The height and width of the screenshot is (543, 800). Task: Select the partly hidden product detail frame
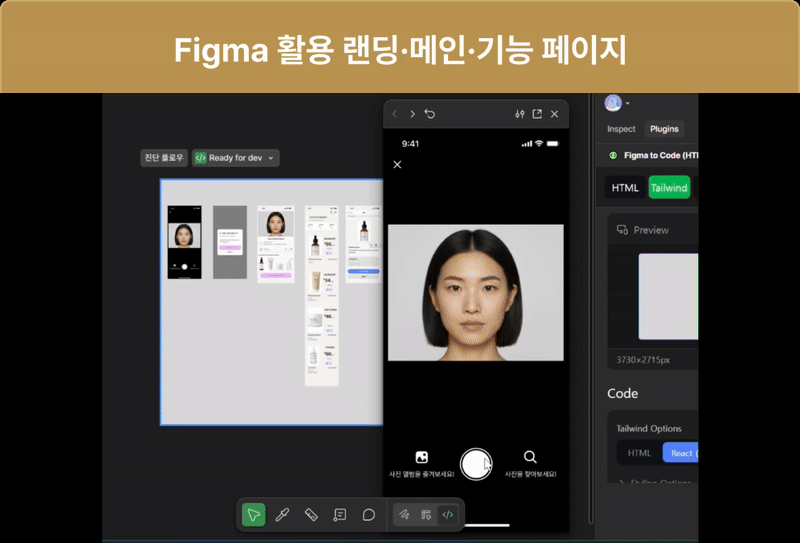364,244
